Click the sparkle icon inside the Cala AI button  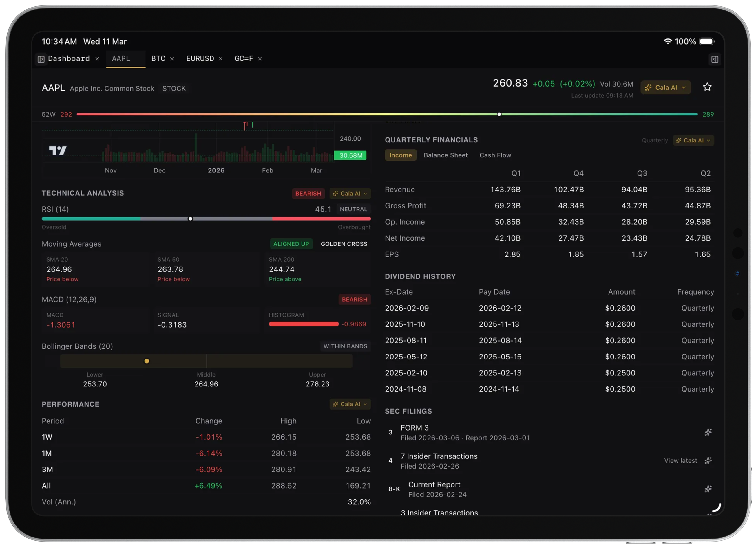click(648, 87)
